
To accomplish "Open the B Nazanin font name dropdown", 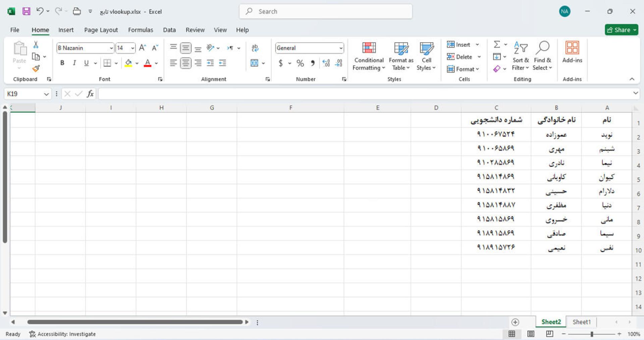I will coord(111,48).
